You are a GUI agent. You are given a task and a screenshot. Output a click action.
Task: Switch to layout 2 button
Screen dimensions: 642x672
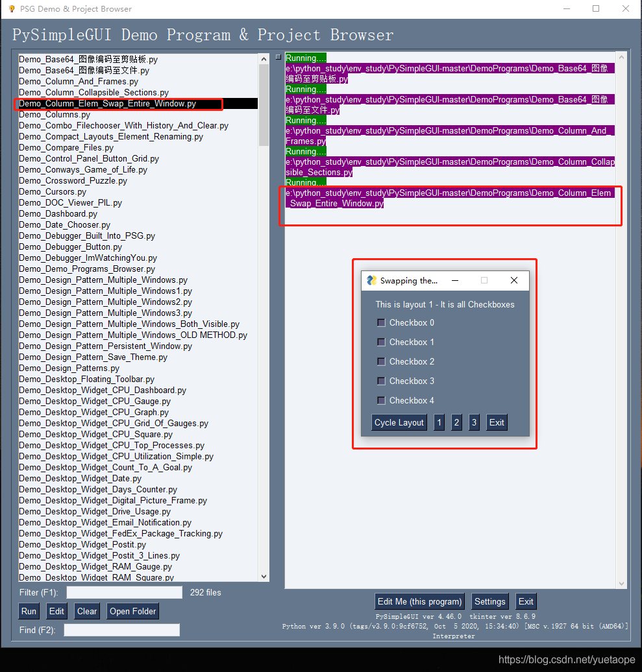tap(456, 422)
